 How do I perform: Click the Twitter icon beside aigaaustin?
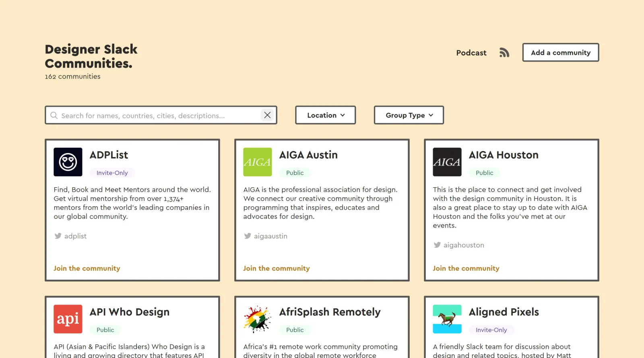(248, 236)
